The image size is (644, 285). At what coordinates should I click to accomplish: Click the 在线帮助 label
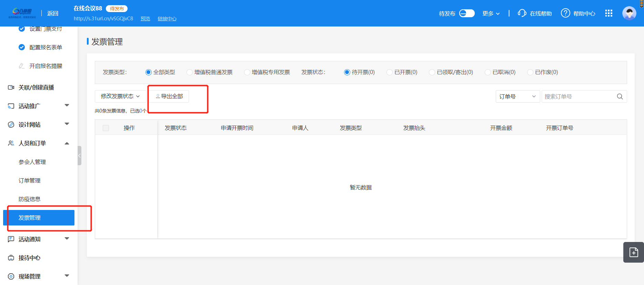click(x=541, y=13)
